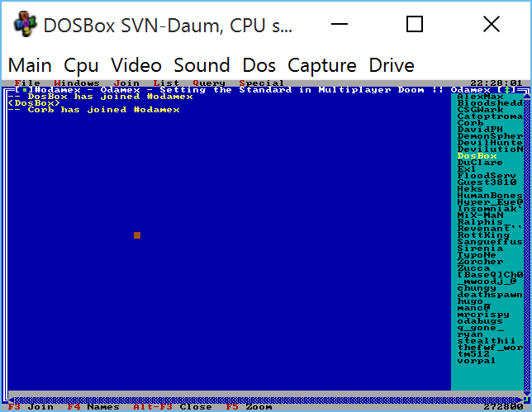Expand the Video menu
The image size is (532, 412).
pyautogui.click(x=136, y=65)
